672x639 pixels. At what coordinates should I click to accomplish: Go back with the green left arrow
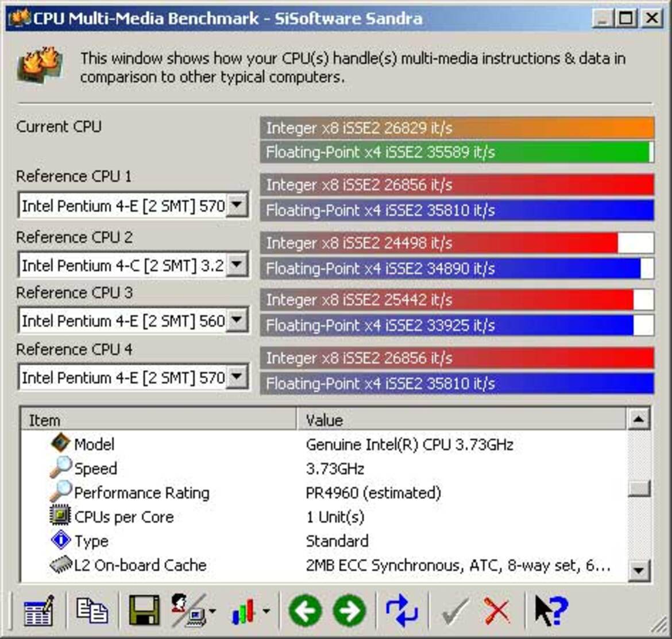(x=306, y=611)
